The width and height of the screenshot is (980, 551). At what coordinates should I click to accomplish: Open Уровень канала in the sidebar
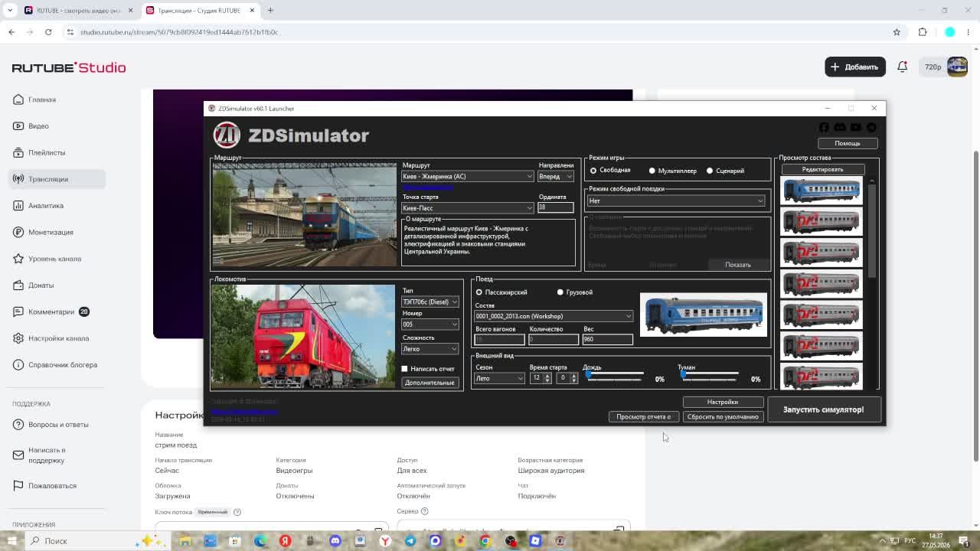click(54, 259)
